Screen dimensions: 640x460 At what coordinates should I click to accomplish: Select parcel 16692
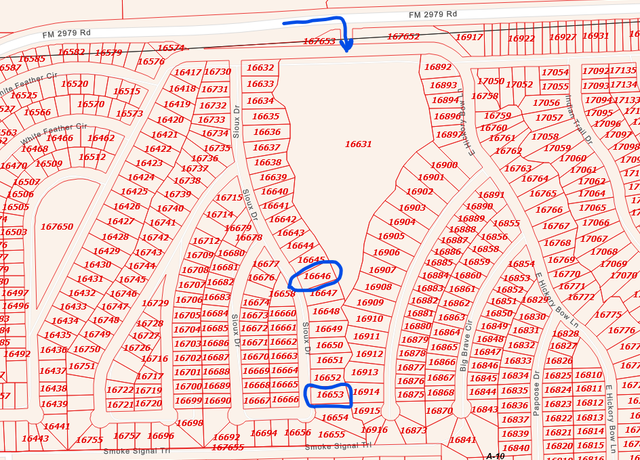point(227,438)
